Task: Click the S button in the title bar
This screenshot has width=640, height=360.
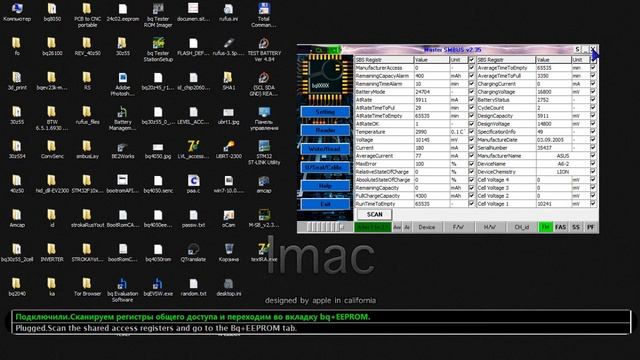Action: pyautogui.click(x=577, y=49)
